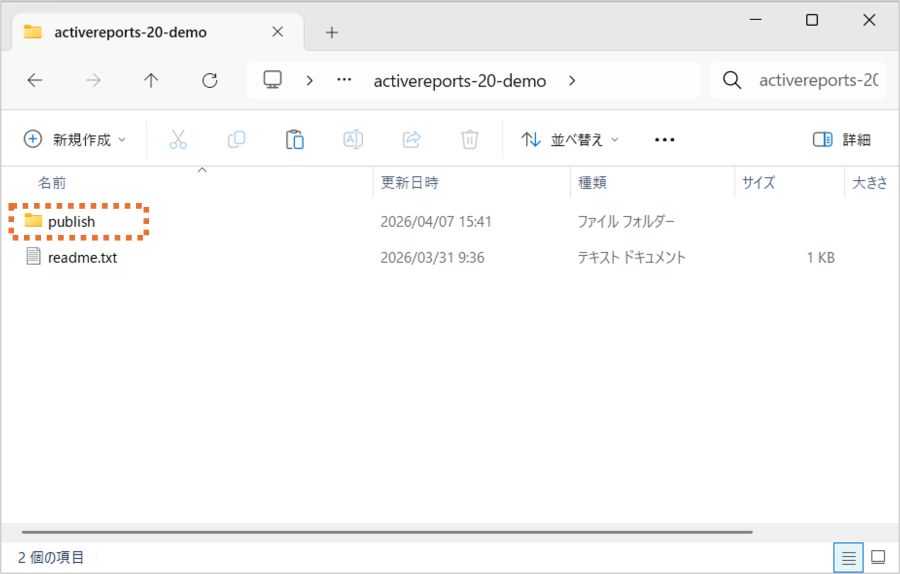Viewport: 900px width, 574px height.
Task: Switch to details list view icon
Action: point(848,557)
